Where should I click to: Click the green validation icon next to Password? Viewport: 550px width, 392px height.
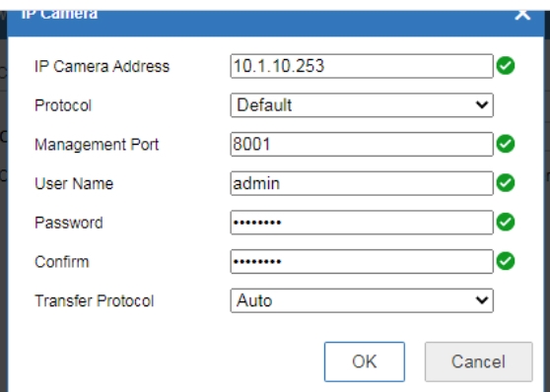coord(506,222)
